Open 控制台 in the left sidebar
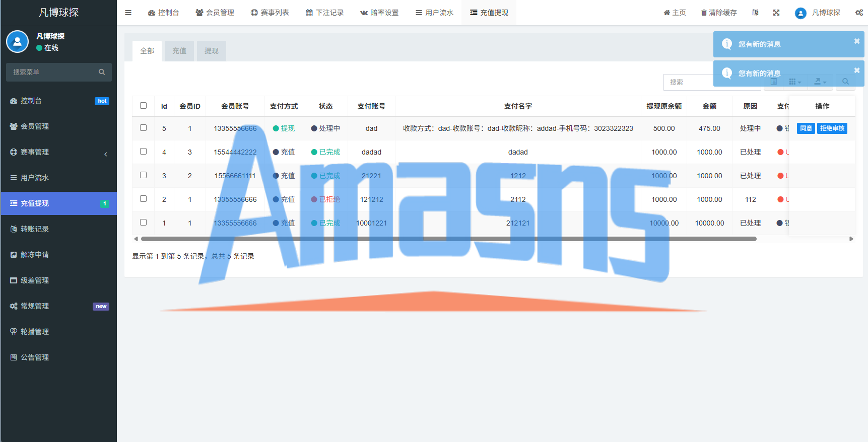The height and width of the screenshot is (442, 868). click(59, 101)
